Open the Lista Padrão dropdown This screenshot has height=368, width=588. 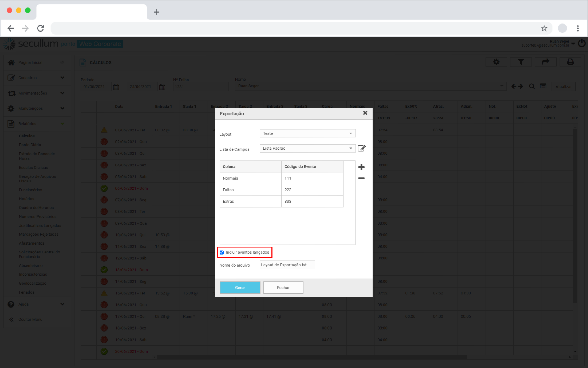click(x=307, y=148)
